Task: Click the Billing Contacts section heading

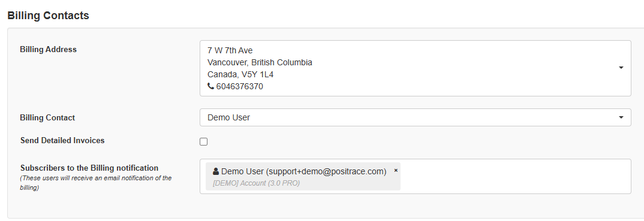Action: pos(48,16)
